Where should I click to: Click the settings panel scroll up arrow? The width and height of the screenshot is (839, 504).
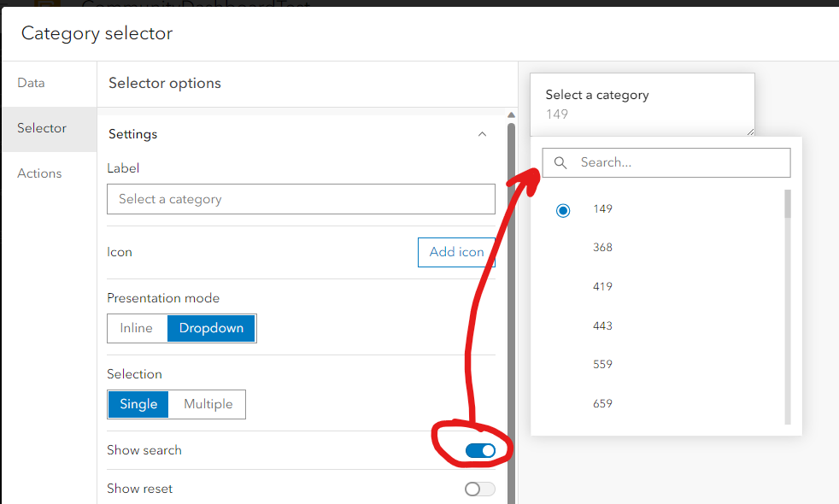click(511, 115)
